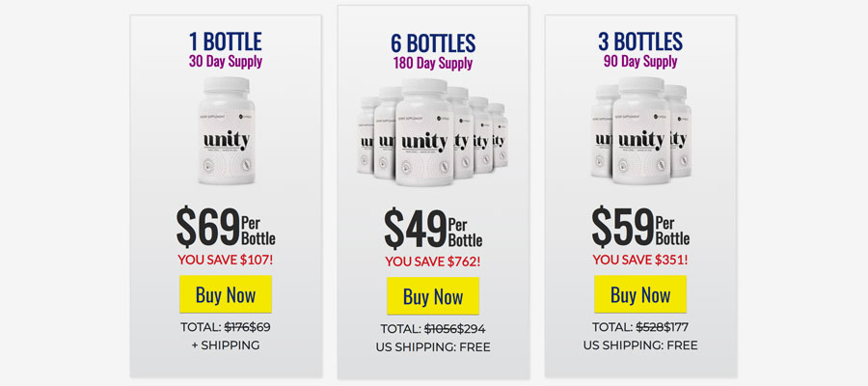Click Buy Now for the 6 bottles package
868x386 pixels.
(x=433, y=295)
